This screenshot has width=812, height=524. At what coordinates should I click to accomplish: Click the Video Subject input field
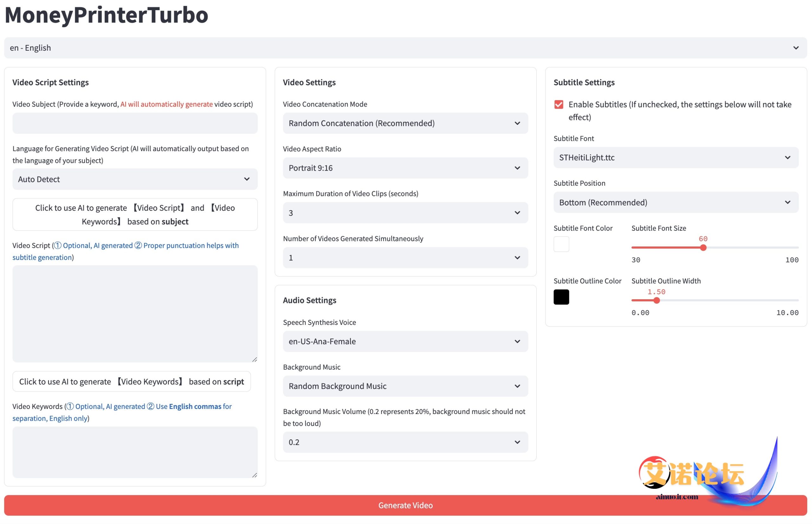[x=135, y=123]
